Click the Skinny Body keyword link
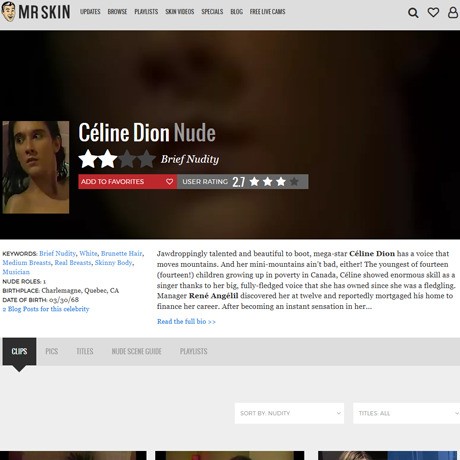Screen dimensions: 460x460 click(x=113, y=263)
